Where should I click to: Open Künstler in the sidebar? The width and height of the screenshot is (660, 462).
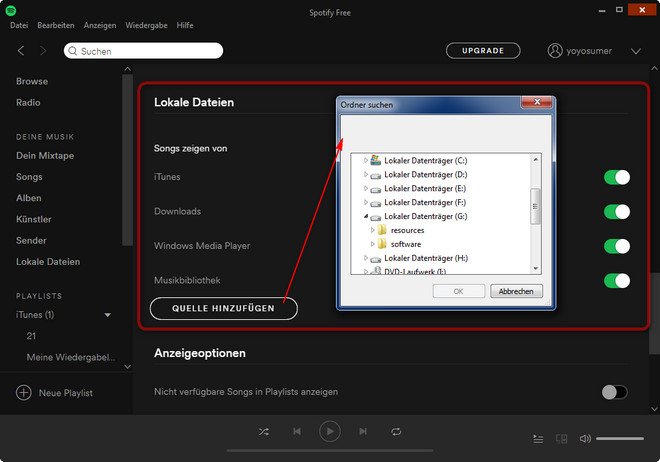coord(34,219)
